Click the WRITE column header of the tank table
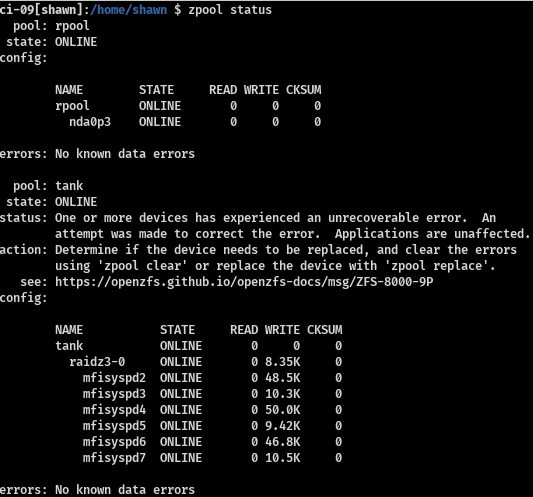Screen dimensions: 533x497 (282, 330)
